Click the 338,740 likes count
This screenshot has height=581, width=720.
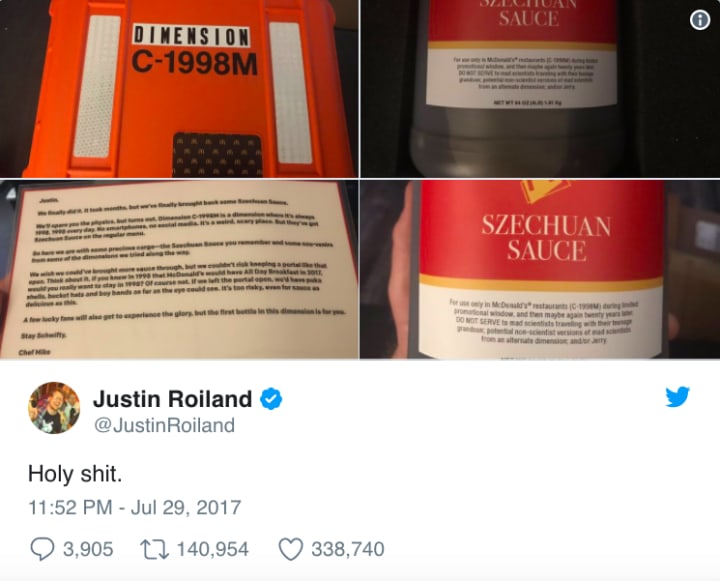(x=348, y=549)
